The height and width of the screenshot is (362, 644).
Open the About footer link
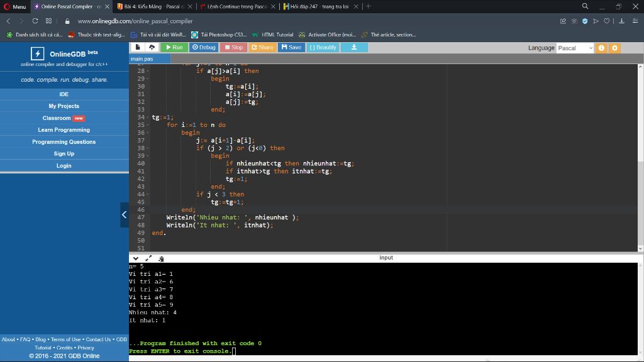[8, 339]
